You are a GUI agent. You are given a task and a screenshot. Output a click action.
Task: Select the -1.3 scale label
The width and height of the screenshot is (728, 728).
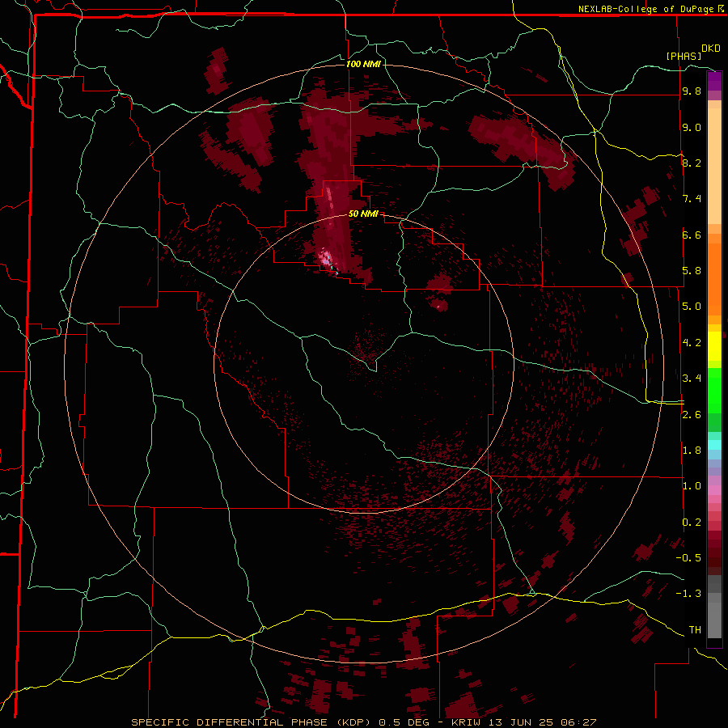click(688, 594)
